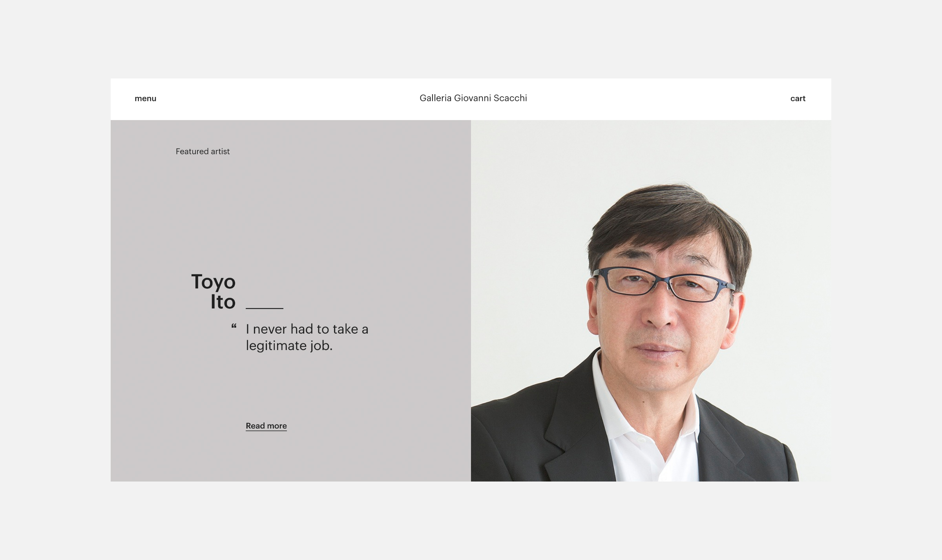This screenshot has width=942, height=560.
Task: Select the Featured artist label
Action: coord(203,151)
